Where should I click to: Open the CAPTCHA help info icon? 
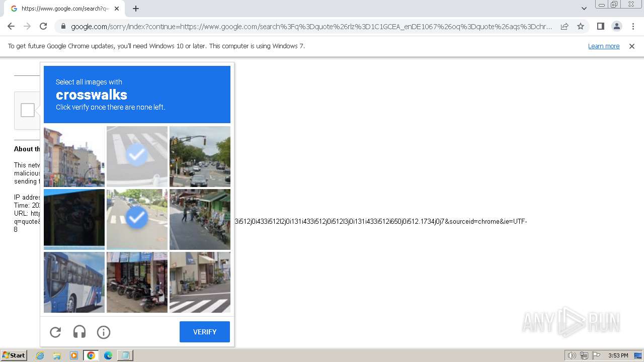[x=104, y=332]
